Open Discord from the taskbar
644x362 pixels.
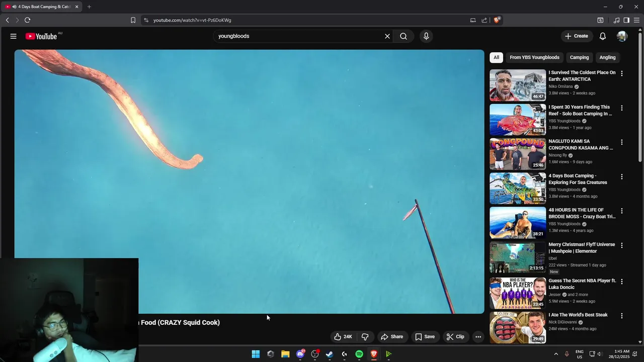pos(300,354)
